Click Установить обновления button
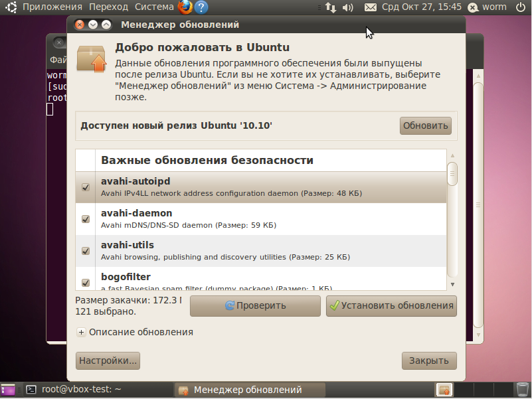This screenshot has height=399, width=532. [x=391, y=305]
